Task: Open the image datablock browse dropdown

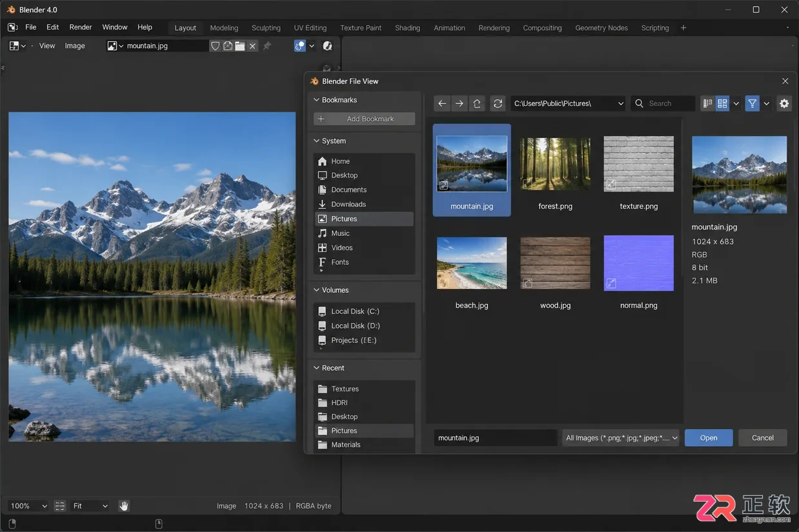Action: pyautogui.click(x=116, y=46)
